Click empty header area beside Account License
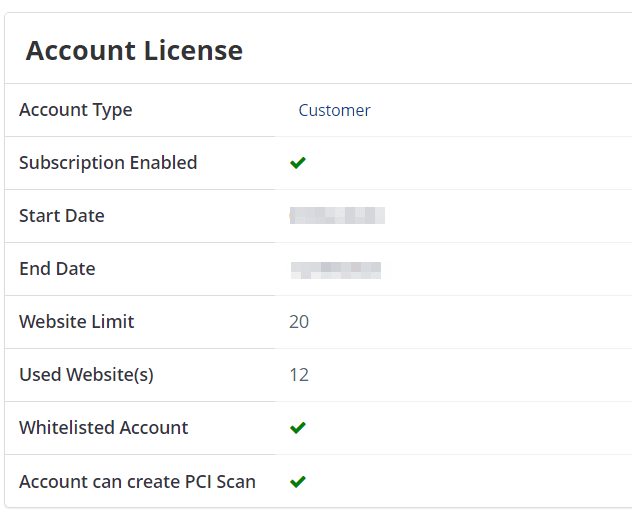The image size is (632, 529). [437, 49]
